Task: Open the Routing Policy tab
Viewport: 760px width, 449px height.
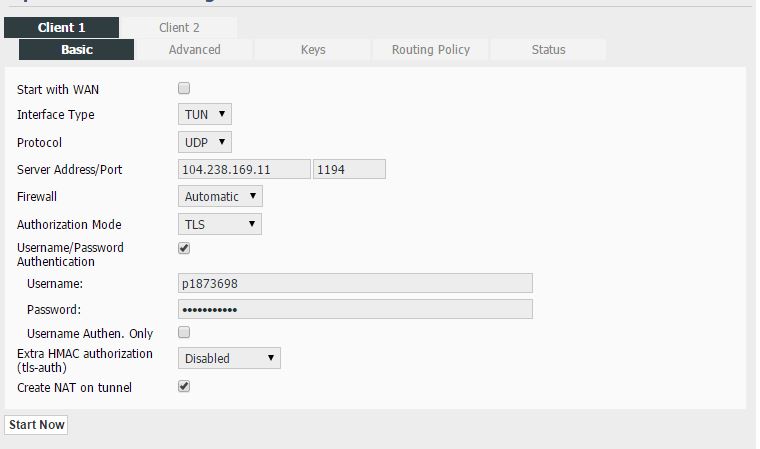Action: (x=430, y=49)
